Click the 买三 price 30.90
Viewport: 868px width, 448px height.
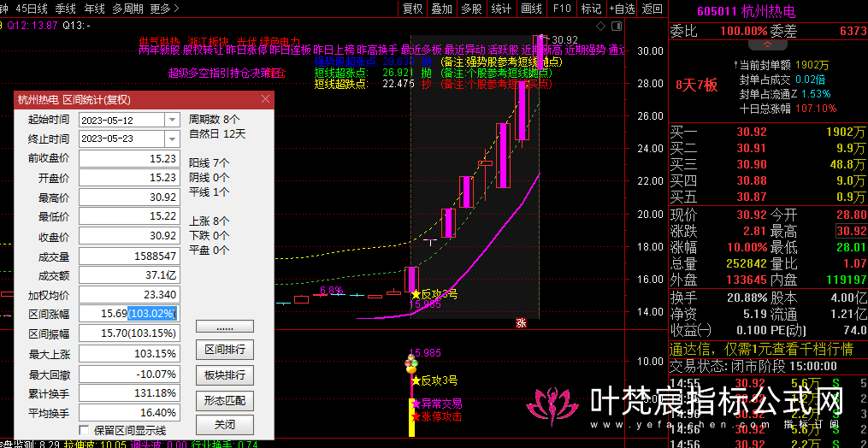(751, 164)
